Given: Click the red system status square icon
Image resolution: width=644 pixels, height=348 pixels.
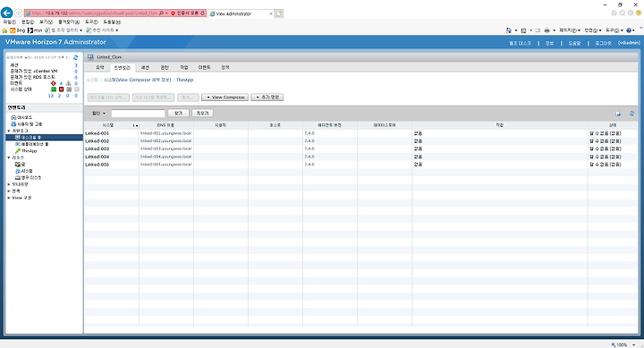Looking at the screenshot, I should pyautogui.click(x=61, y=89).
